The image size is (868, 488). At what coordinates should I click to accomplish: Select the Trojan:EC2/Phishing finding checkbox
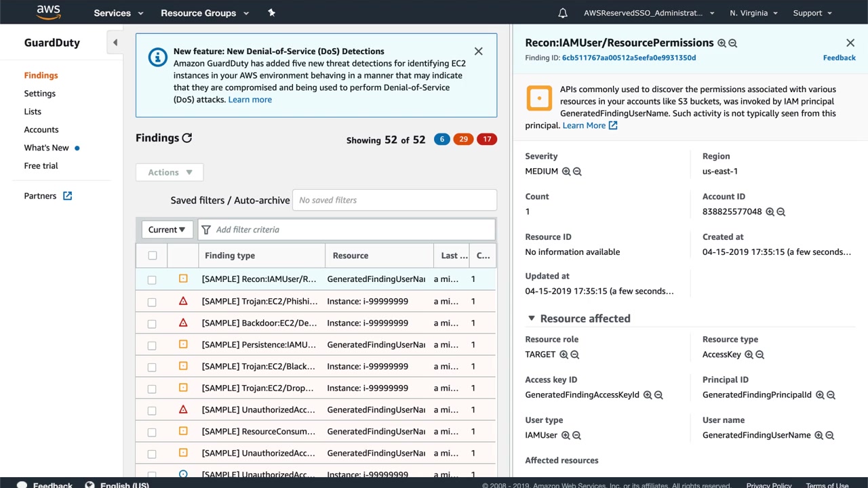[152, 302]
